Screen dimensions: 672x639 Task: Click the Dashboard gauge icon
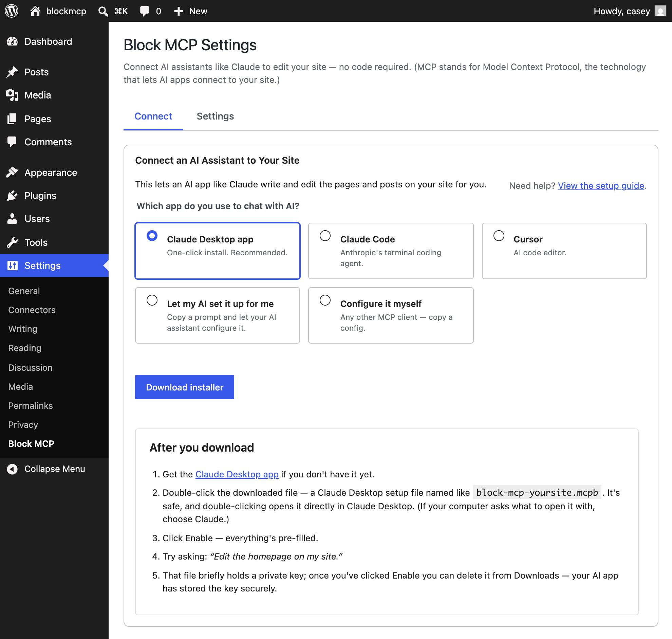click(12, 41)
